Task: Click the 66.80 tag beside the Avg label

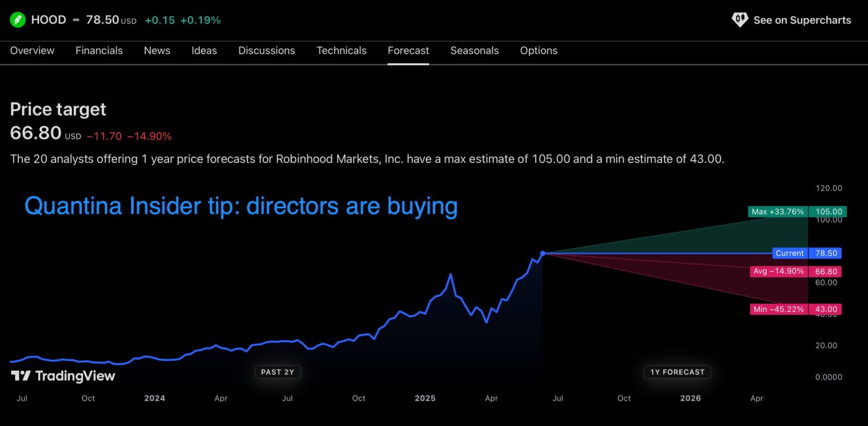Action: click(x=825, y=271)
